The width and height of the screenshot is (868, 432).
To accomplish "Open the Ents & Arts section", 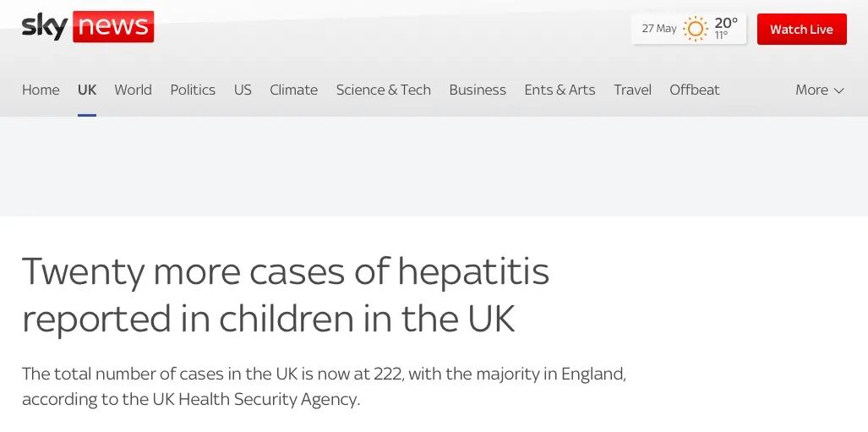I will (x=560, y=90).
